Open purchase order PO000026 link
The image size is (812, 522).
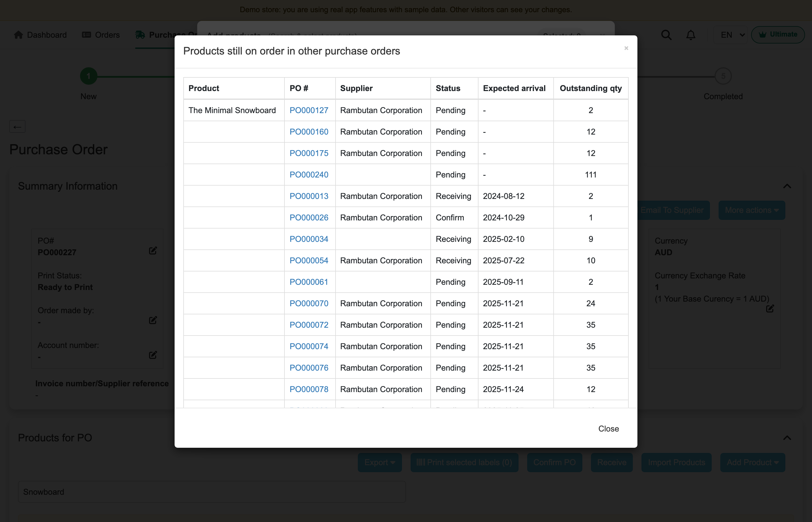coord(309,217)
